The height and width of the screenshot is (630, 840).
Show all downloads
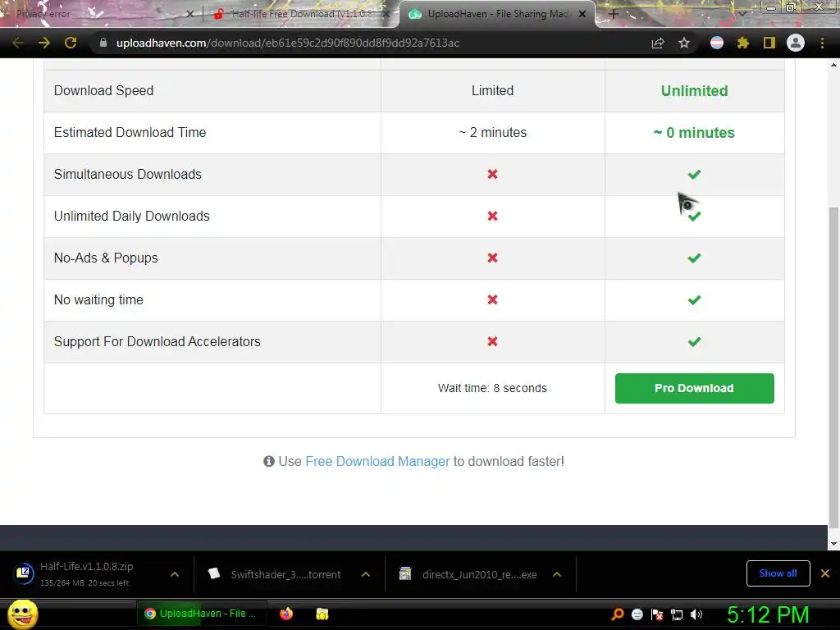point(778,573)
